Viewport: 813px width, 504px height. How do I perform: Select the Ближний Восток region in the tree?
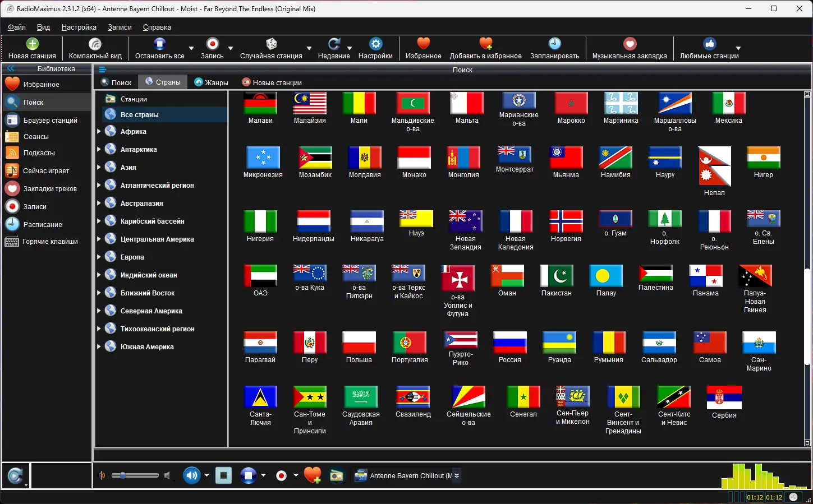tap(147, 293)
